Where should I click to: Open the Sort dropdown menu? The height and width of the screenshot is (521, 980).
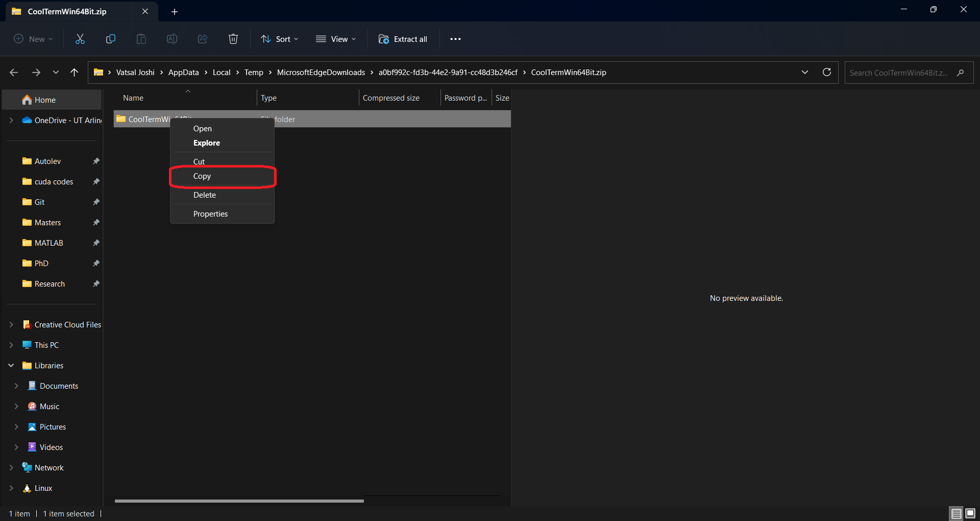coord(280,39)
